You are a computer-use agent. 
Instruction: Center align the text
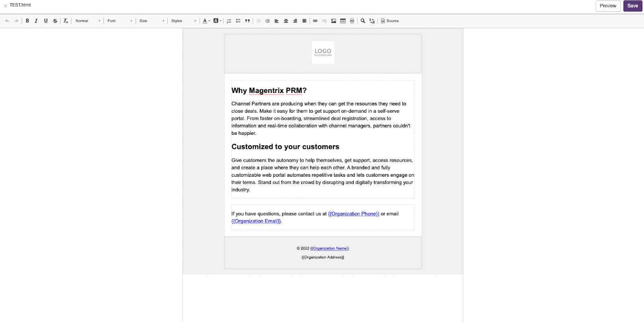[286, 21]
